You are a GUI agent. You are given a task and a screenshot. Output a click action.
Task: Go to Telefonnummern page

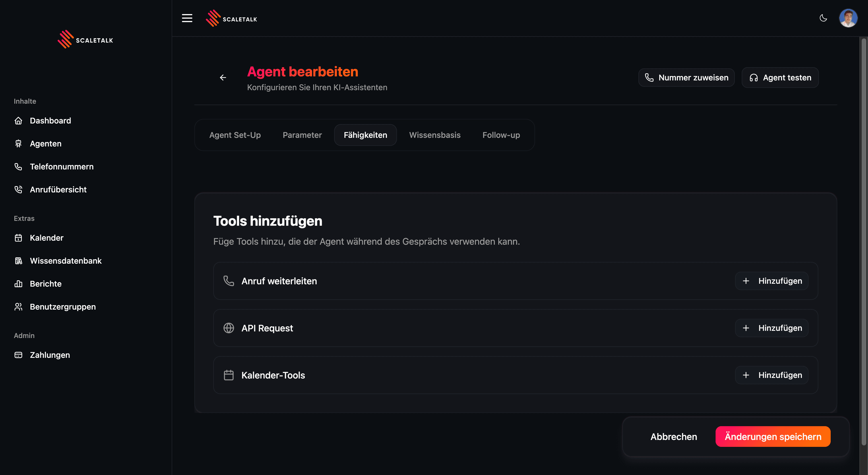coord(61,167)
